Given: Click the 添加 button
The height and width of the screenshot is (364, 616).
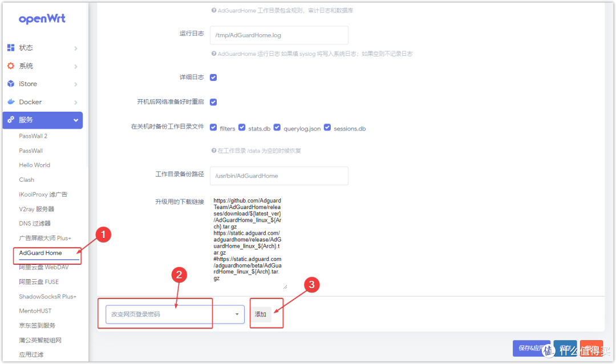Looking at the screenshot, I should [260, 313].
